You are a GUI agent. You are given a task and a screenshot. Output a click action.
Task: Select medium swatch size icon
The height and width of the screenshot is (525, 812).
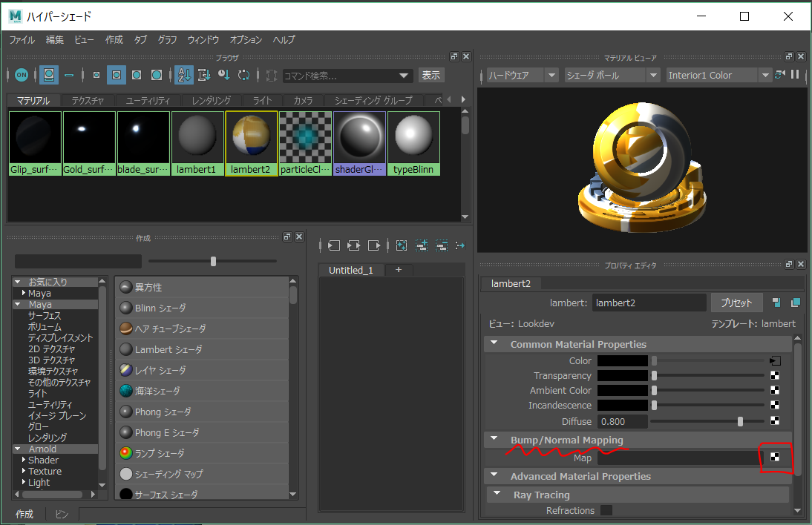(117, 75)
